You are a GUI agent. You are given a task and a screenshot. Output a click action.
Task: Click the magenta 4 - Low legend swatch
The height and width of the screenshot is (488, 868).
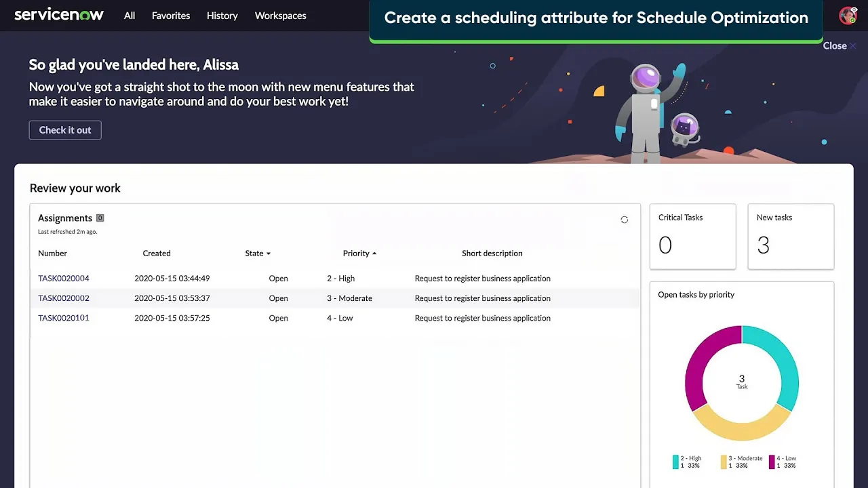tap(772, 462)
